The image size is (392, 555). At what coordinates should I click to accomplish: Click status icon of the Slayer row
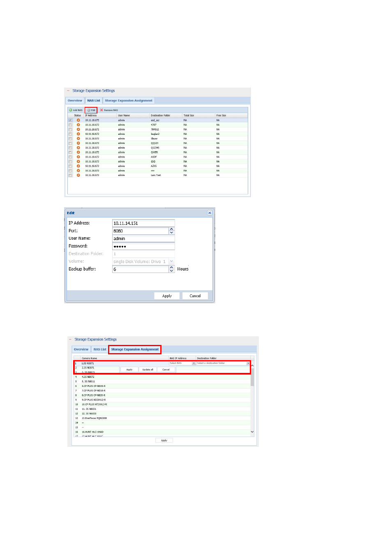(x=78, y=139)
